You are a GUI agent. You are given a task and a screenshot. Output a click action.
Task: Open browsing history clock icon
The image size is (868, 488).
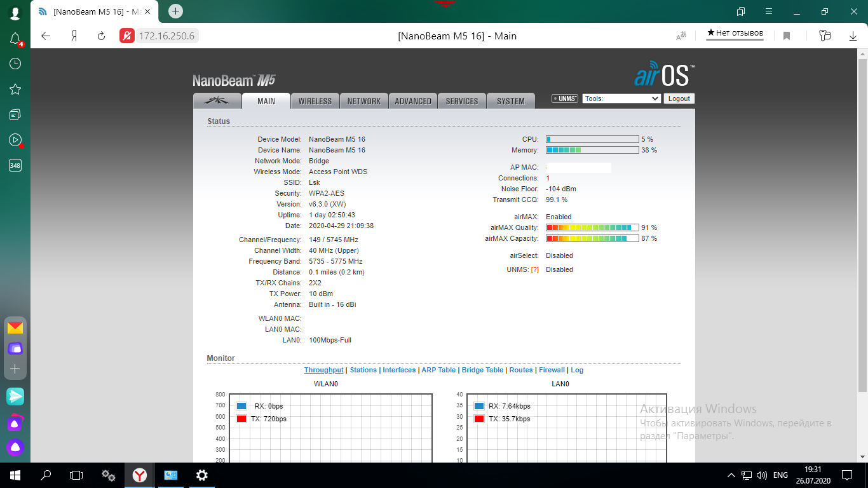coord(15,64)
